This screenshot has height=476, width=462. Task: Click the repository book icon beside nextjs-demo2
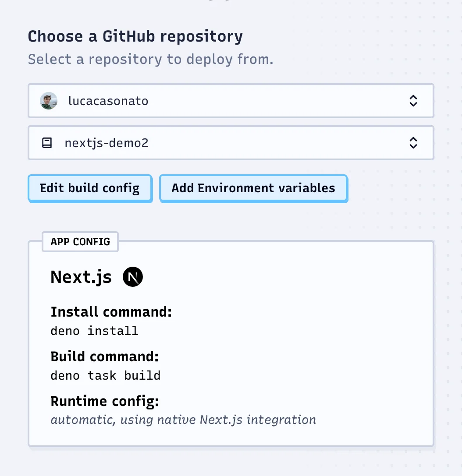[x=47, y=142]
